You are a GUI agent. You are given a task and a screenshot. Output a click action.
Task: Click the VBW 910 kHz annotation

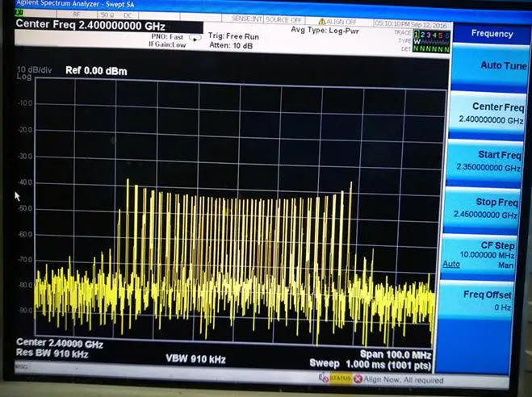pyautogui.click(x=196, y=359)
